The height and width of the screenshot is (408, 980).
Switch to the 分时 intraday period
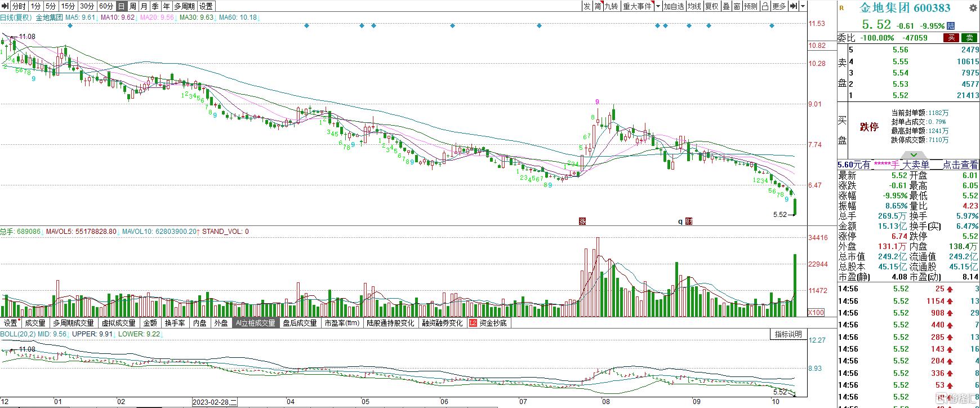click(x=19, y=6)
